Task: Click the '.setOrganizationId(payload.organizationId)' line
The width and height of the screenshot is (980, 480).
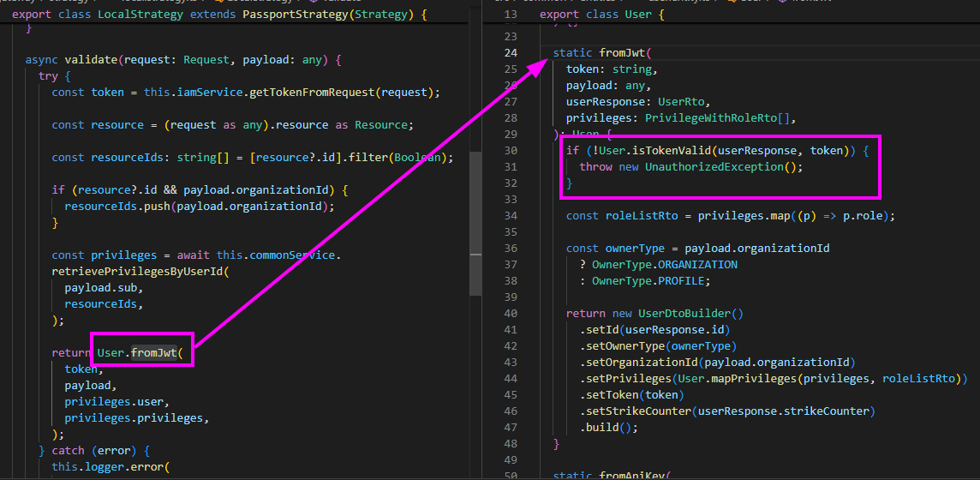Action: pyautogui.click(x=717, y=362)
